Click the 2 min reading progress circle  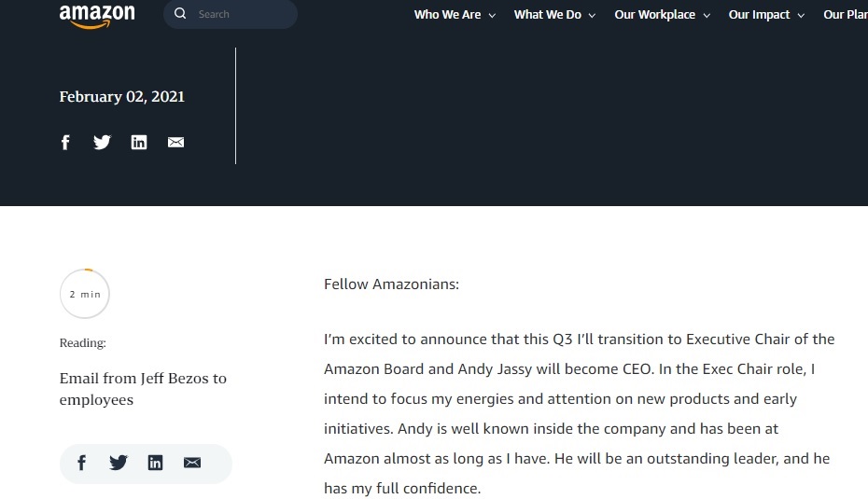[85, 294]
